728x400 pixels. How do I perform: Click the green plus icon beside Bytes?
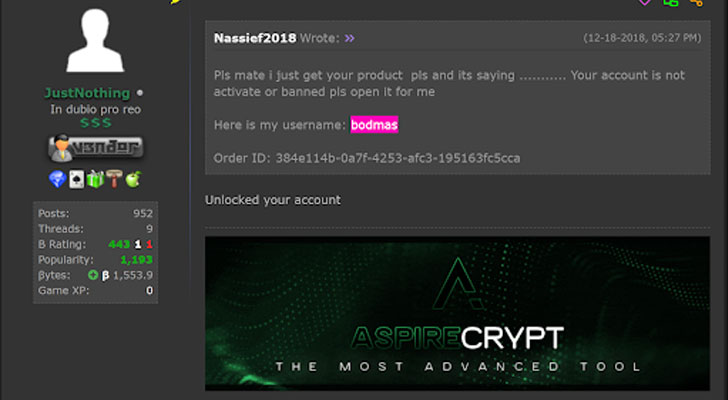92,275
